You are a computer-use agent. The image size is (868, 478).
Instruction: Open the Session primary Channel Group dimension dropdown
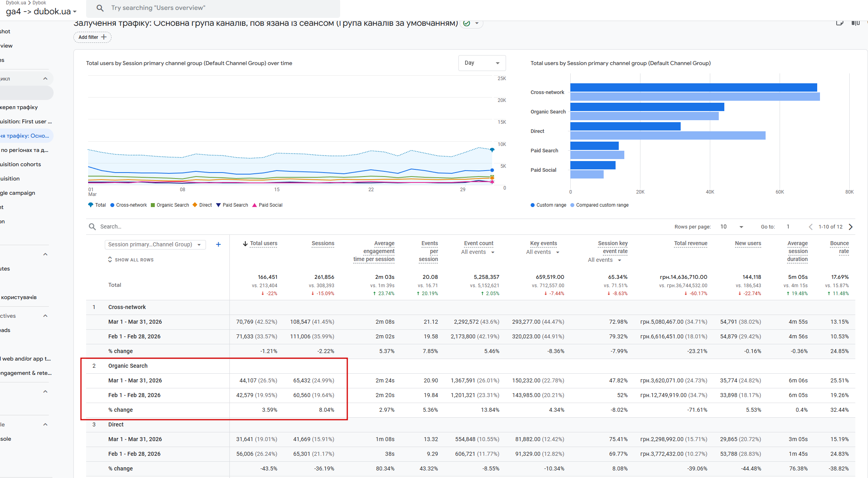tap(155, 244)
